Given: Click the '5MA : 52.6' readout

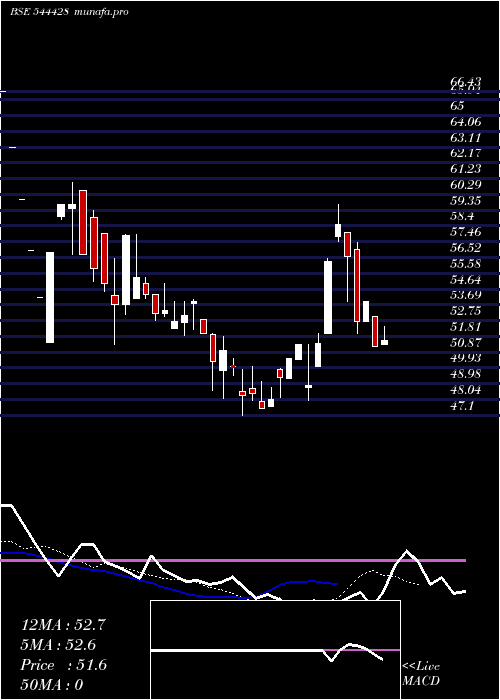Looking at the screenshot, I should click(58, 645).
